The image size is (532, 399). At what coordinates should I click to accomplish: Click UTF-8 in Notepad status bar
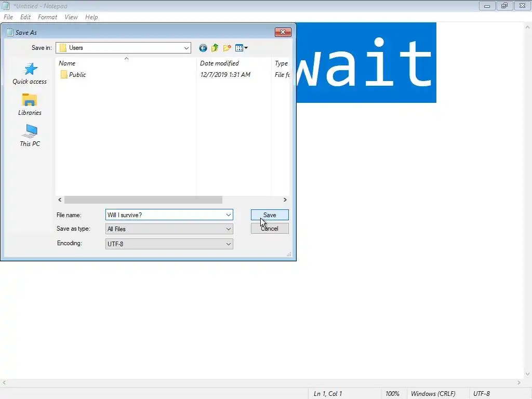pyautogui.click(x=482, y=394)
